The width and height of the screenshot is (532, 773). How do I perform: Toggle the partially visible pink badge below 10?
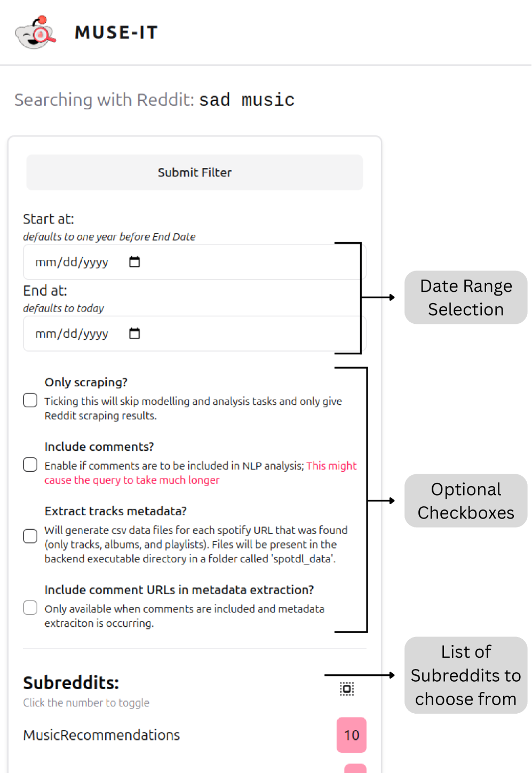[355, 769]
